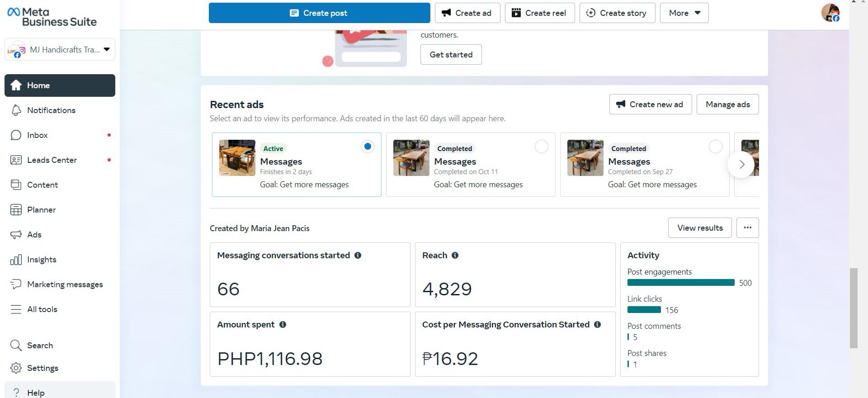Show next recent ads with arrow

point(741,165)
